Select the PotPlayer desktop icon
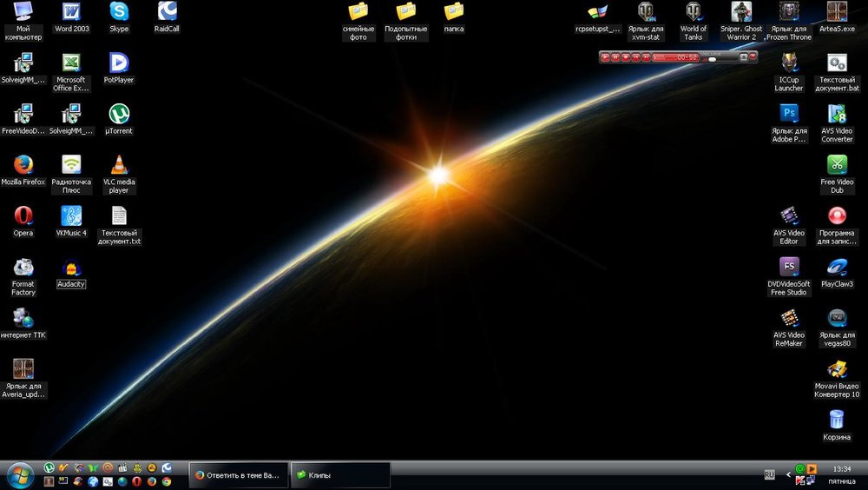Screen dimensions: 868x490 (x=119, y=63)
